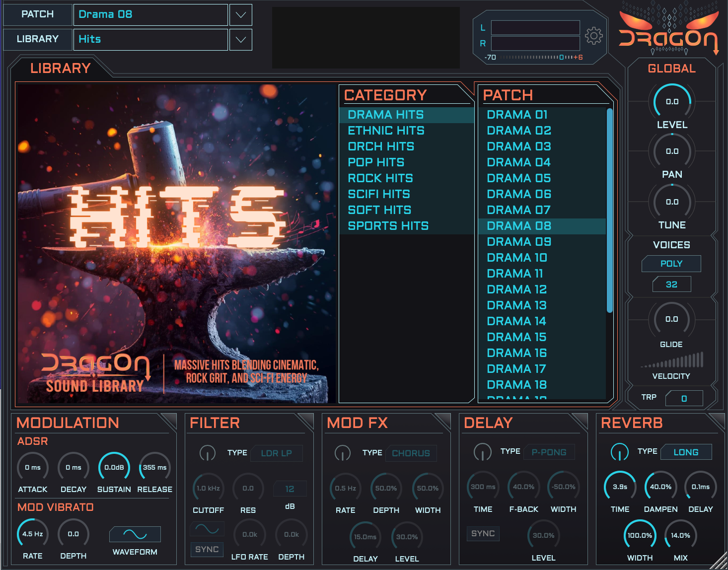Select ROCK HITS category
This screenshot has height=570, width=728.
click(x=406, y=178)
